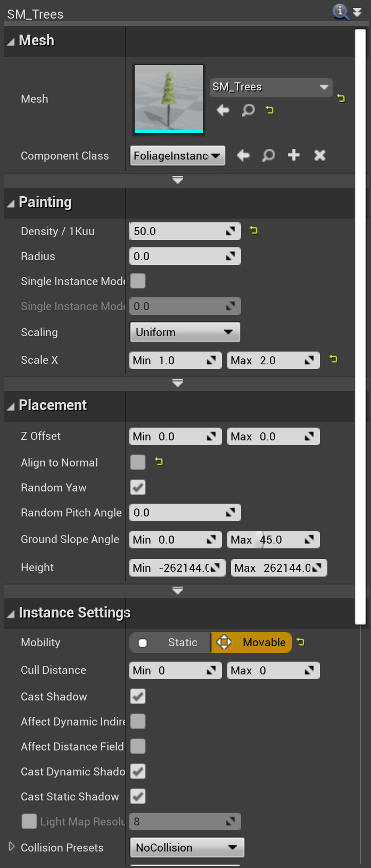Use selected asset arrow beside SM_Trees mesh
Image resolution: width=371 pixels, height=868 pixels.
coord(223,110)
